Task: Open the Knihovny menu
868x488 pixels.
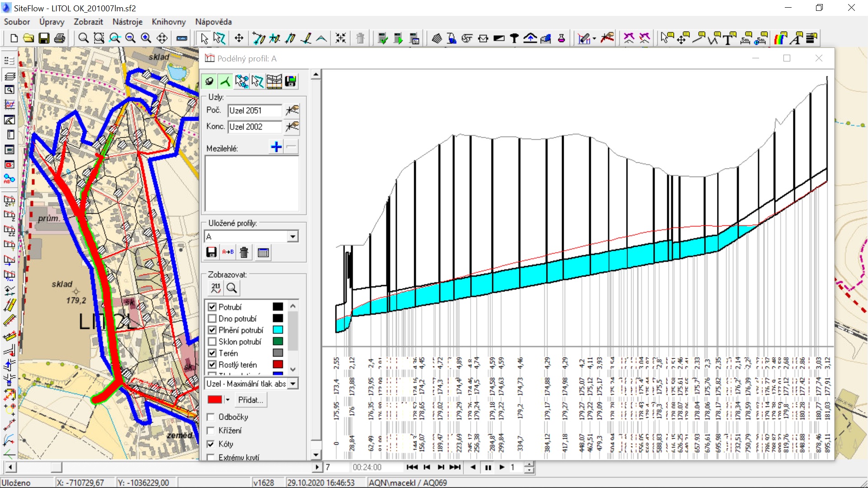Action: (169, 22)
